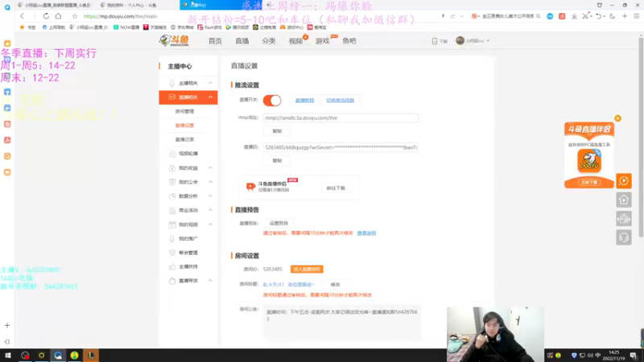Expand the 数据分析 sidebar chevron
The height and width of the screenshot is (362, 644).
pos(210,196)
